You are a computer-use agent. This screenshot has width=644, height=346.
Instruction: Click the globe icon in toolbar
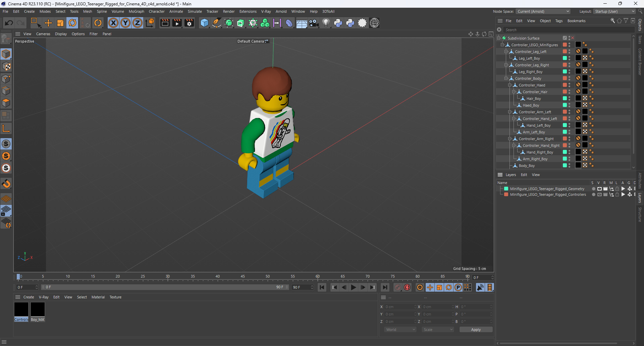(x=374, y=23)
